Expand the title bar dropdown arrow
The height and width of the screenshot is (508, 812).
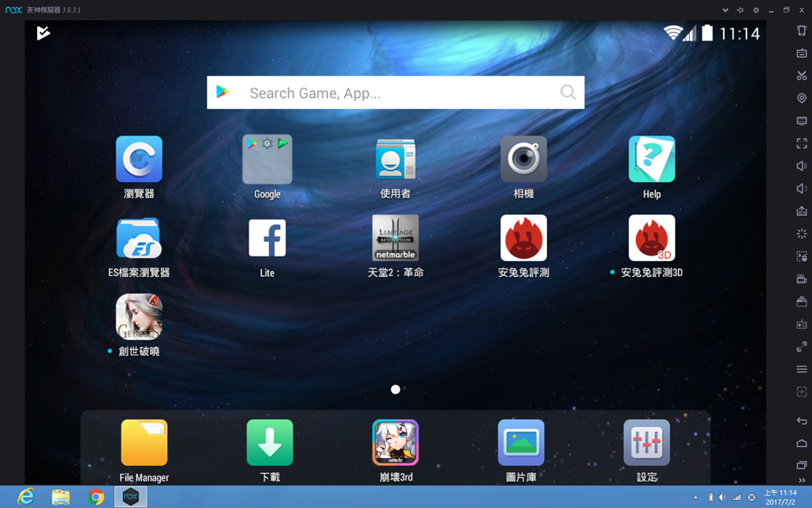725,10
